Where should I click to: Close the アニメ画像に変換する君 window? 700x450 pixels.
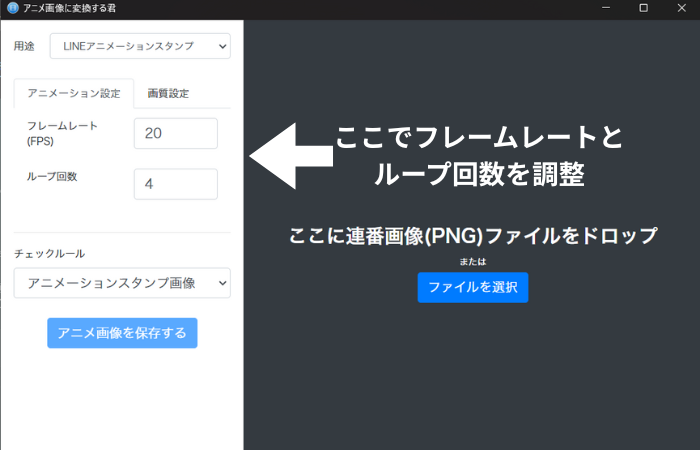(x=681, y=8)
